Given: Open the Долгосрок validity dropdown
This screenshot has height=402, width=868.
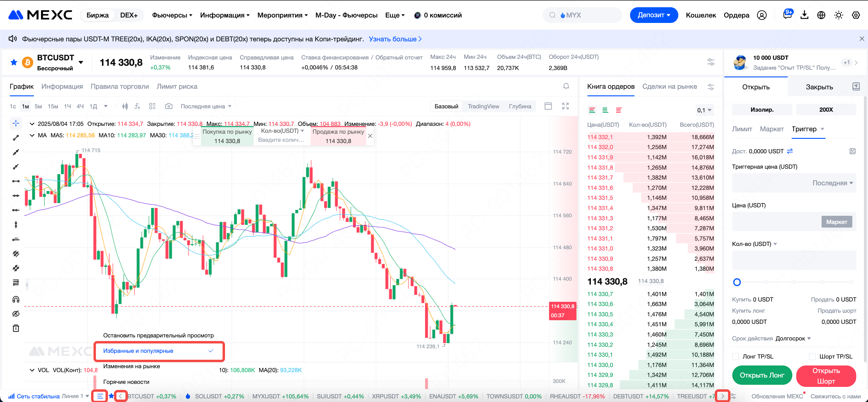Looking at the screenshot, I should [x=793, y=338].
